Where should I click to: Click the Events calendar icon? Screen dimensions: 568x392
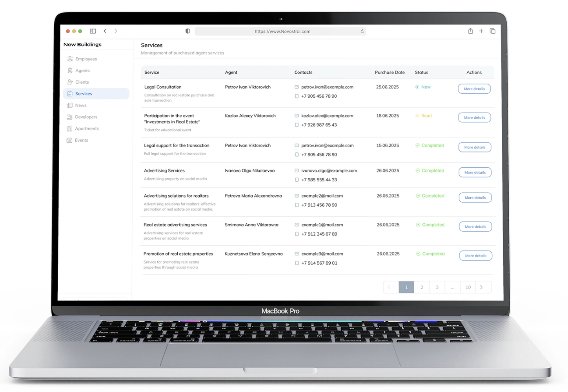(x=69, y=140)
